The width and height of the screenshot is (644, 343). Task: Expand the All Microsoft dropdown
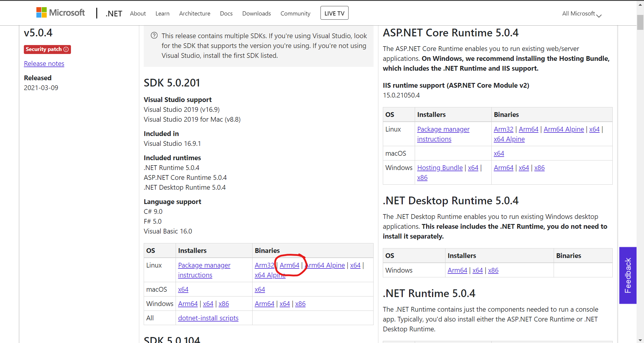point(582,14)
